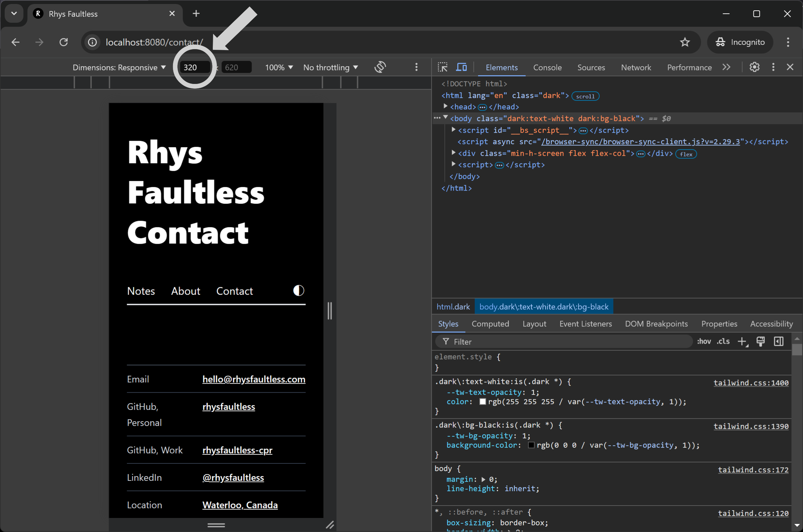Click the black background-color swatch
The height and width of the screenshot is (532, 803).
(531, 445)
